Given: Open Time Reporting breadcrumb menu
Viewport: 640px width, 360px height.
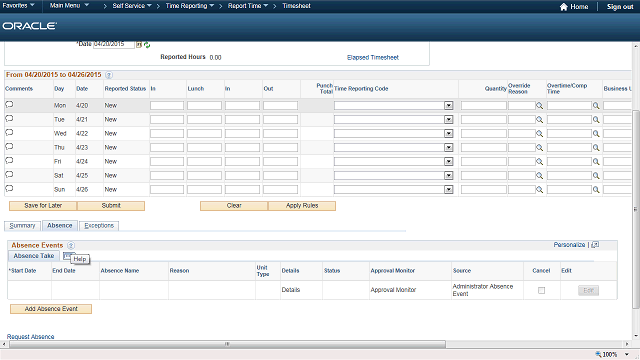Looking at the screenshot, I should pyautogui.click(x=190, y=6).
